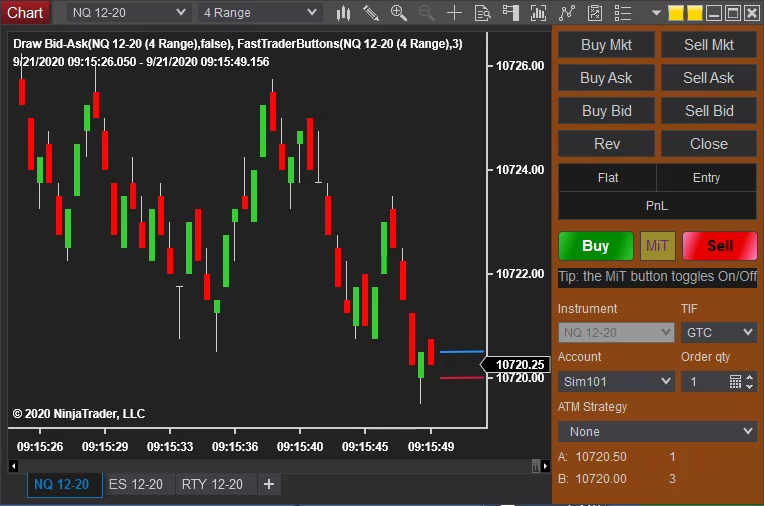Click the first yellow instrument link square
Image resolution: width=764 pixels, height=506 pixels.
[675, 13]
